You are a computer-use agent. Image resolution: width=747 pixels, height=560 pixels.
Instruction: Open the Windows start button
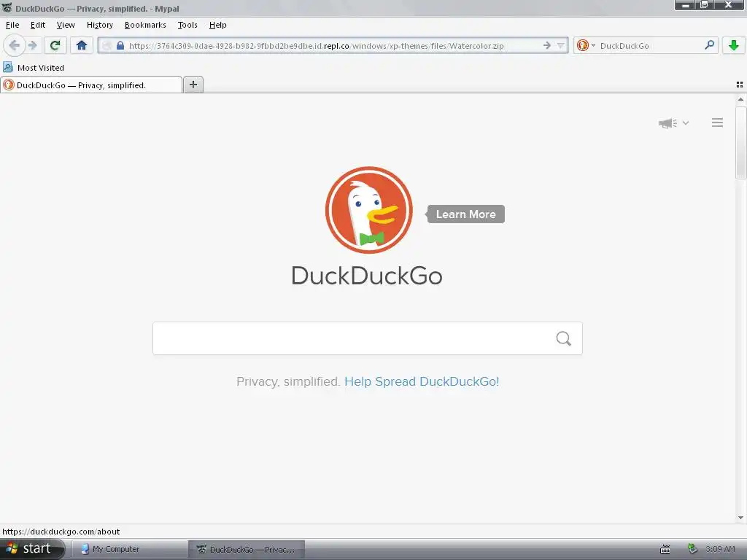[31, 548]
